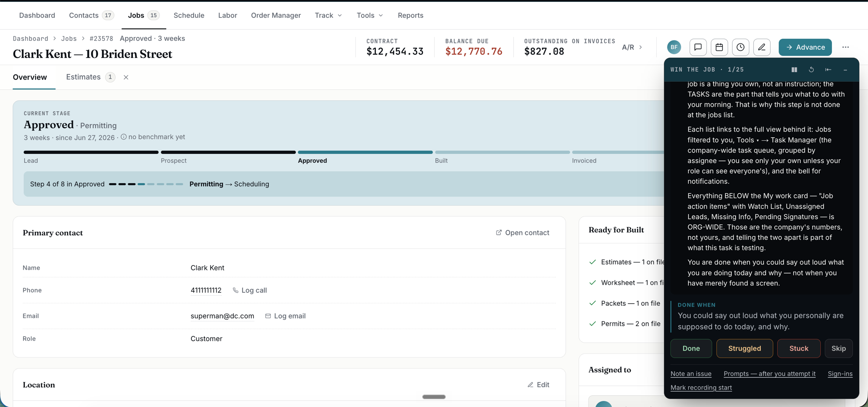Screen dimensions: 868x407
Task: Click the Contract amount $12,454.33
Action: [395, 52]
